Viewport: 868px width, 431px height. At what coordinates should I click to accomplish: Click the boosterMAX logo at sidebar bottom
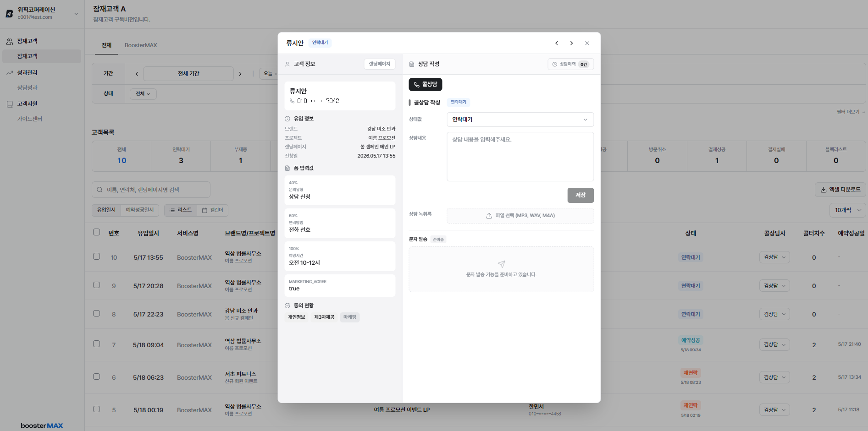point(42,426)
